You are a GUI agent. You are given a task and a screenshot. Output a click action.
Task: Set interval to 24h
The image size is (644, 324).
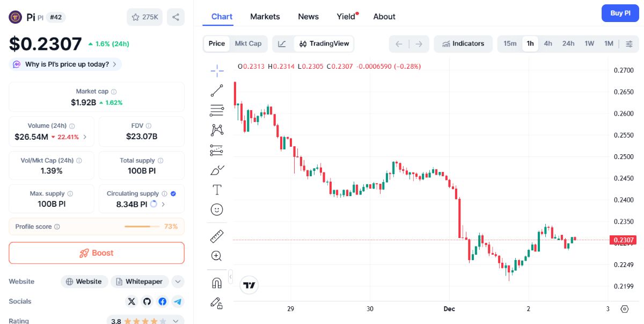coord(568,44)
